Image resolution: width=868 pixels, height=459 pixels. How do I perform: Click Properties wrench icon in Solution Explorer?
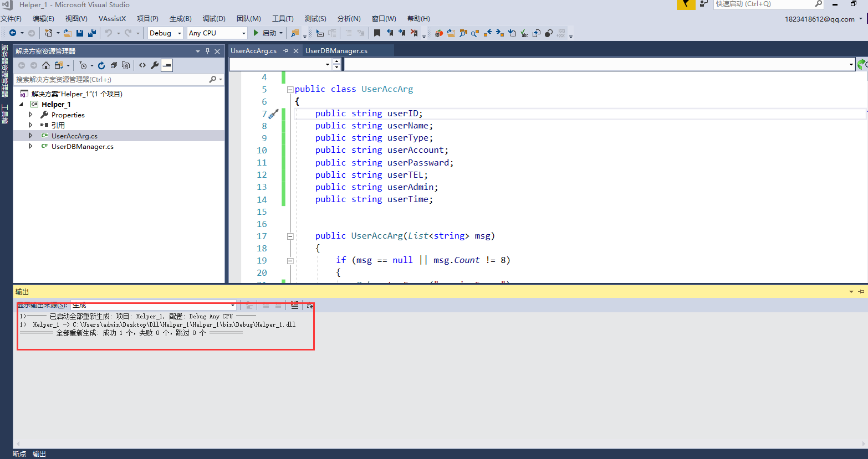coord(155,65)
